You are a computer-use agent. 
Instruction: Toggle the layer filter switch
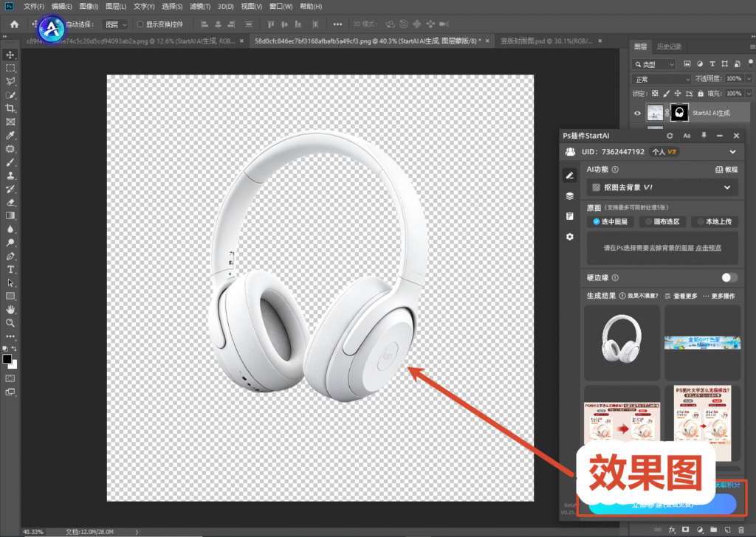click(750, 63)
